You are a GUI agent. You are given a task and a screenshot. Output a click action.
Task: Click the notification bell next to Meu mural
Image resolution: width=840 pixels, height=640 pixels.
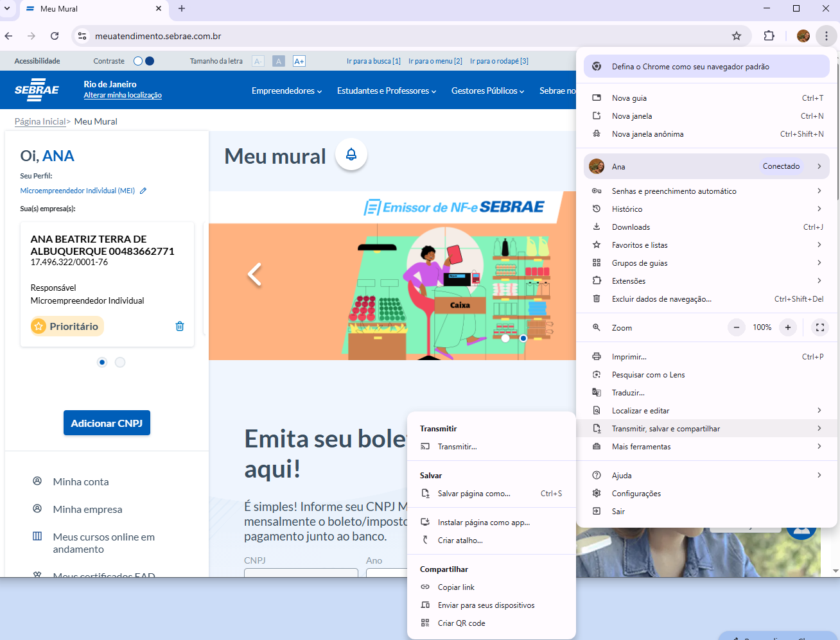(x=351, y=154)
